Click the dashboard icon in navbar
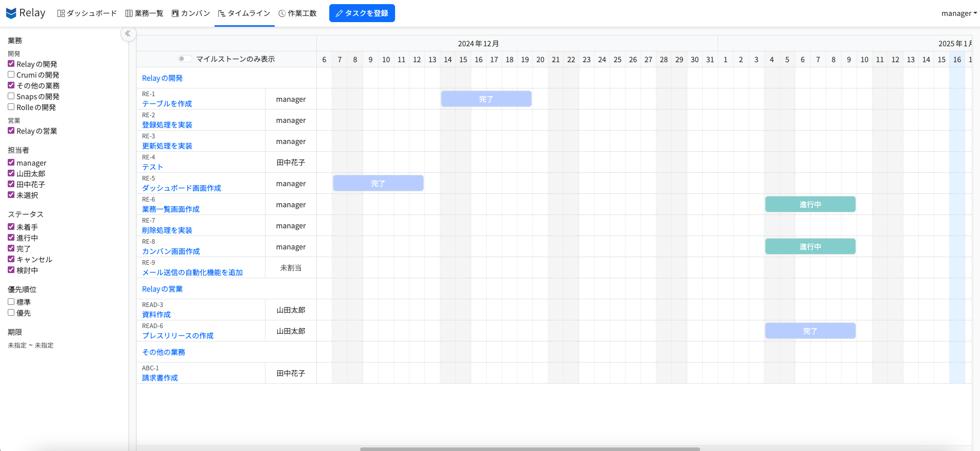The width and height of the screenshot is (980, 451). (x=61, y=13)
